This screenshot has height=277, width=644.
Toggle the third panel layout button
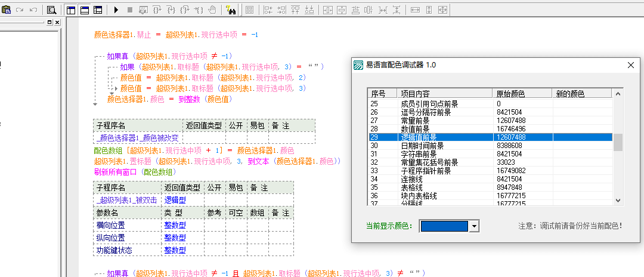[98, 10]
